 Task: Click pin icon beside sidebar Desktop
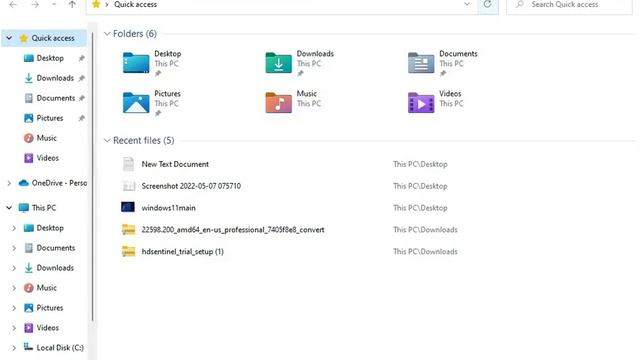point(81,58)
